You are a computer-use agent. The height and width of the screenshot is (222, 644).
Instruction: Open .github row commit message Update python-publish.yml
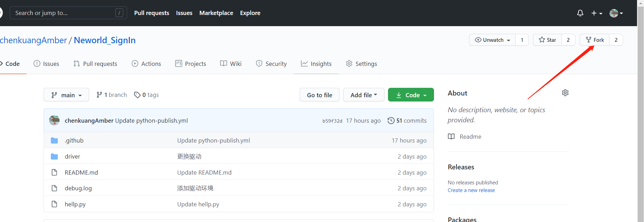(214, 140)
